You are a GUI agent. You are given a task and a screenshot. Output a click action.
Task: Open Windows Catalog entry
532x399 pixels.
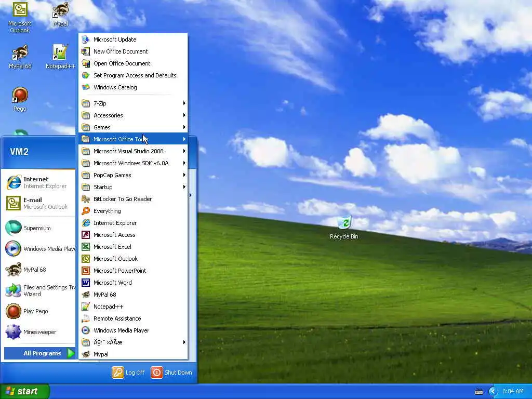133,87
